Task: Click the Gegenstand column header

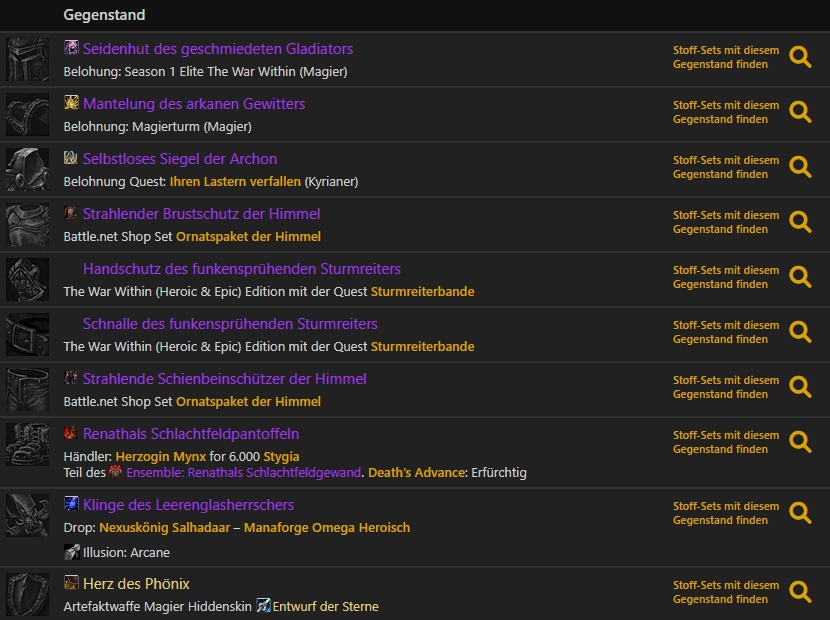Action: [x=104, y=15]
